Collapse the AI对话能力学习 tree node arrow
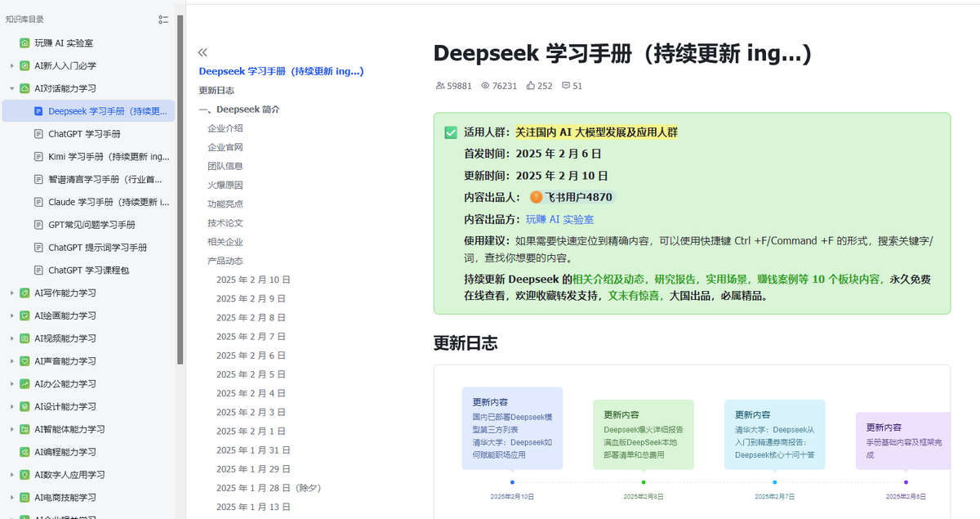Image resolution: width=980 pixels, height=519 pixels. pyautogui.click(x=11, y=88)
